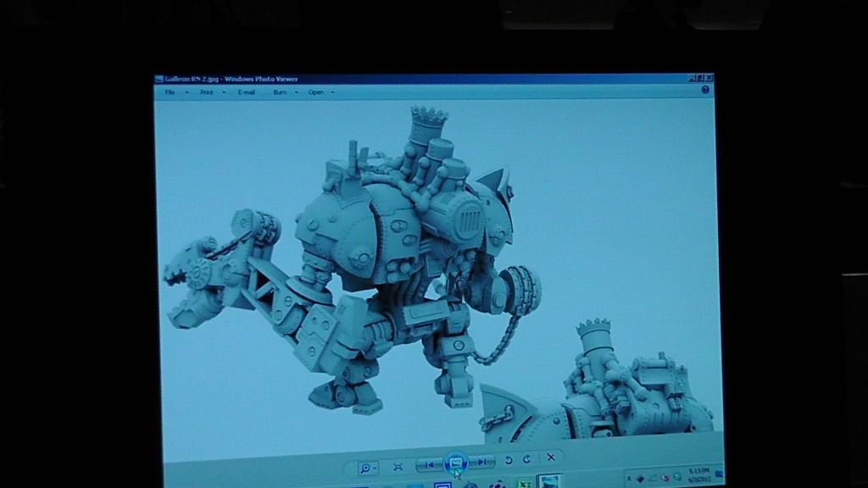Open the Print dropdown menu

[x=207, y=92]
